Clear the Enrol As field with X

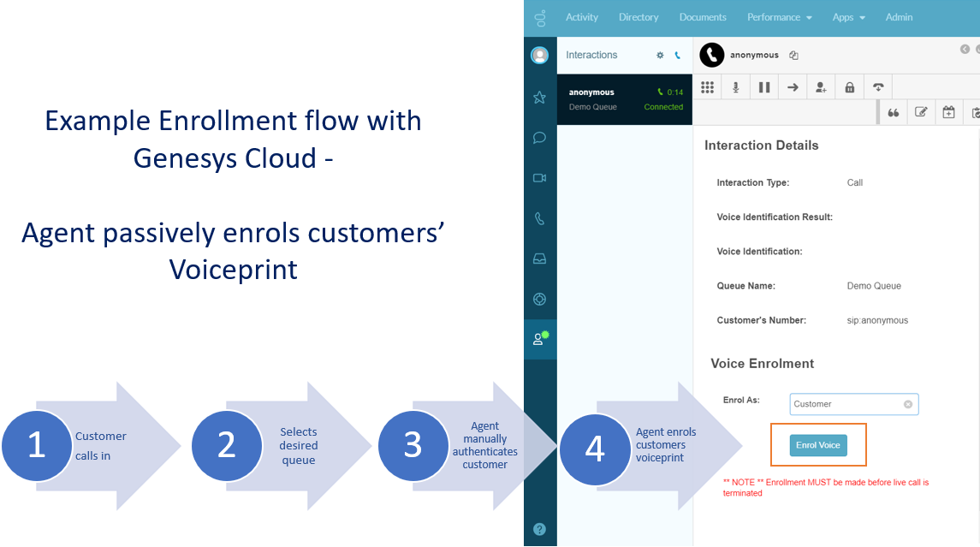[908, 404]
